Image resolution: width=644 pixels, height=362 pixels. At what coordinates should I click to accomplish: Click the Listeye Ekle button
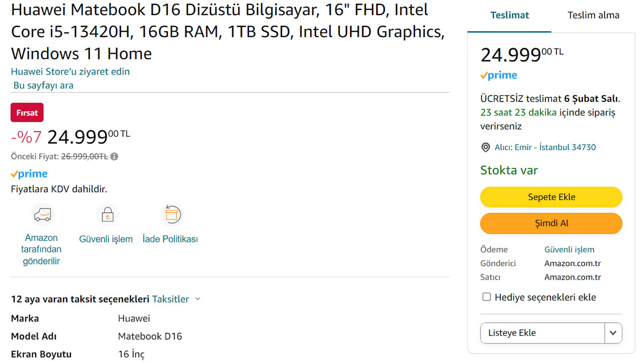point(542,333)
